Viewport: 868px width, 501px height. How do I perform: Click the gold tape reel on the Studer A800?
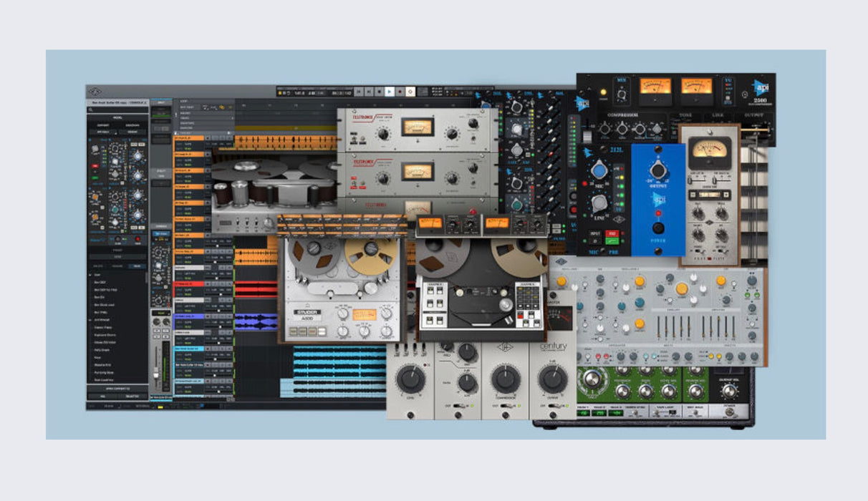(370, 257)
